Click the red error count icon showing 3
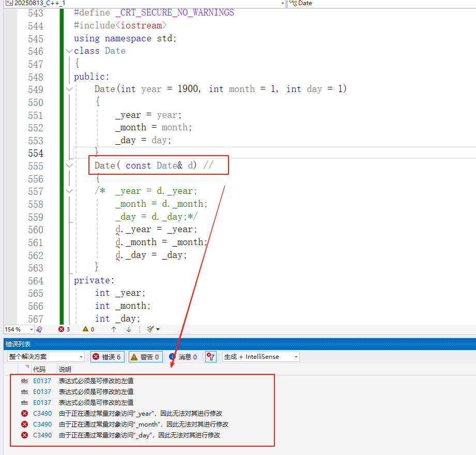The height and width of the screenshot is (455, 476). (x=62, y=329)
